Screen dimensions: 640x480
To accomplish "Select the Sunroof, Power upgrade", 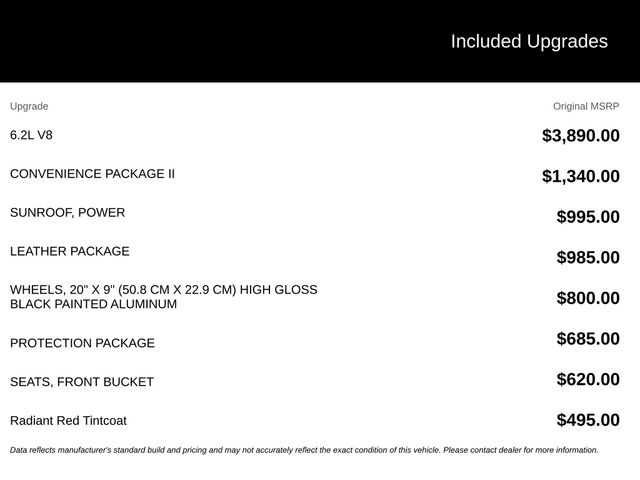I will 68,213.
